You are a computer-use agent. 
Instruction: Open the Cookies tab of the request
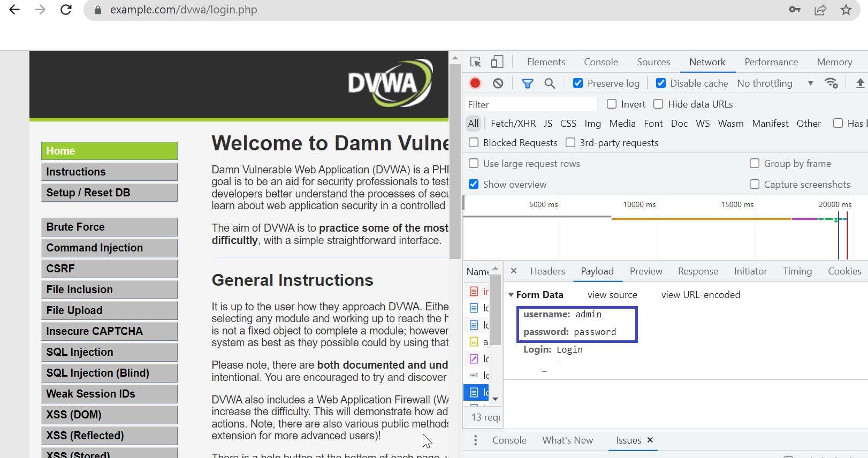coord(844,271)
